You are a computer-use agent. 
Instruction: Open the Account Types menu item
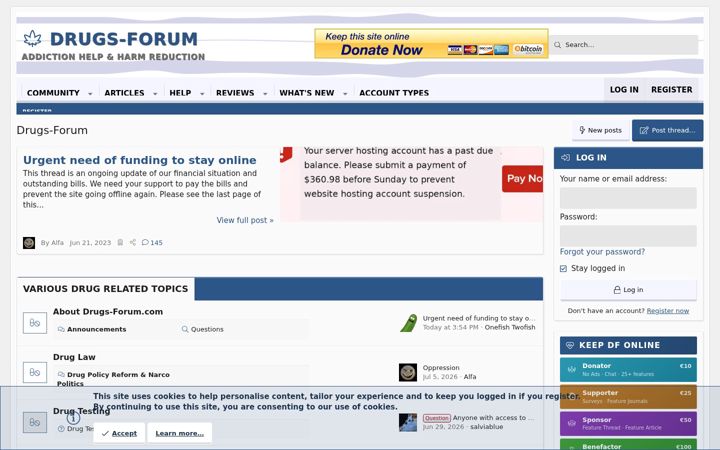(394, 93)
